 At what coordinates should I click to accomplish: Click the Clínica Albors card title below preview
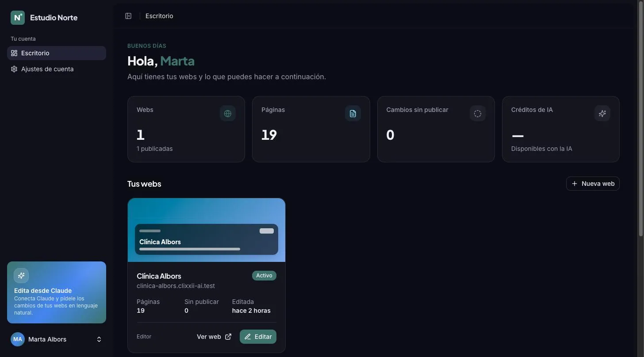pos(159,276)
